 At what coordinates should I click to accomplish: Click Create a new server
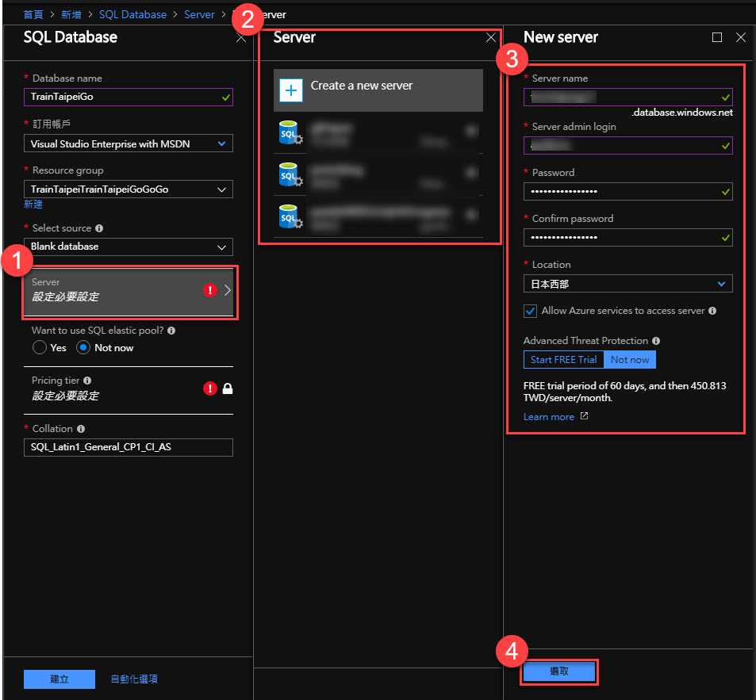coord(378,90)
